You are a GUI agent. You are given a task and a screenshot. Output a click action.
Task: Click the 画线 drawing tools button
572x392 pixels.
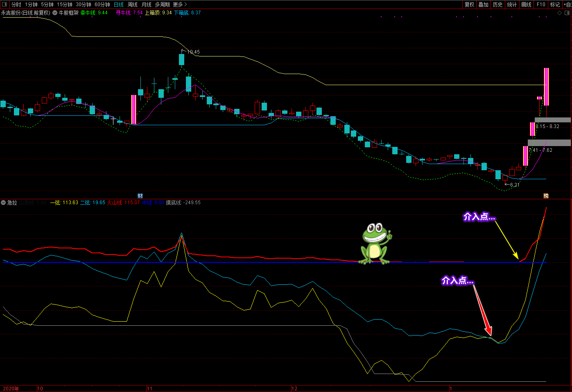[526, 5]
